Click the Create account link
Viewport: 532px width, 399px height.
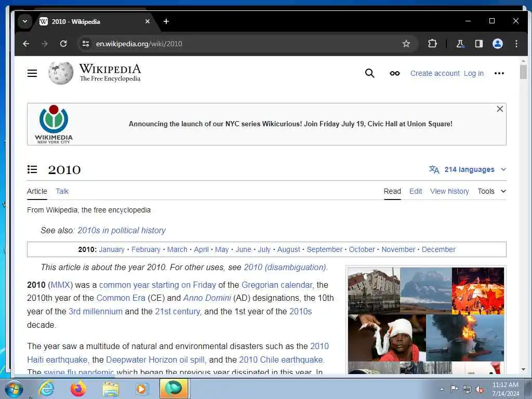435,73
